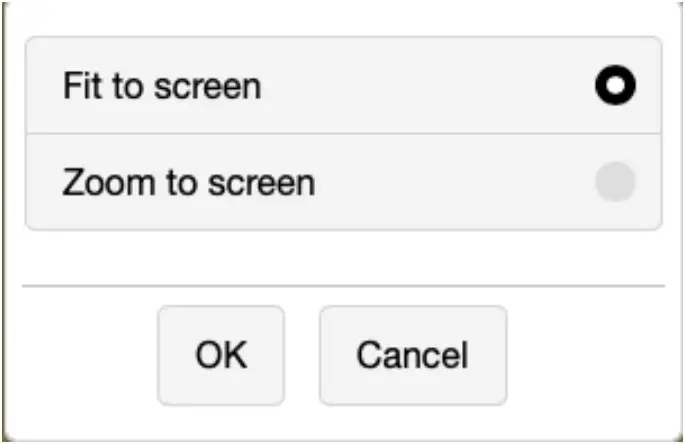Viewport: 685px width, 444px height.
Task: Select the Zoom to screen radio button
Action: (x=615, y=182)
